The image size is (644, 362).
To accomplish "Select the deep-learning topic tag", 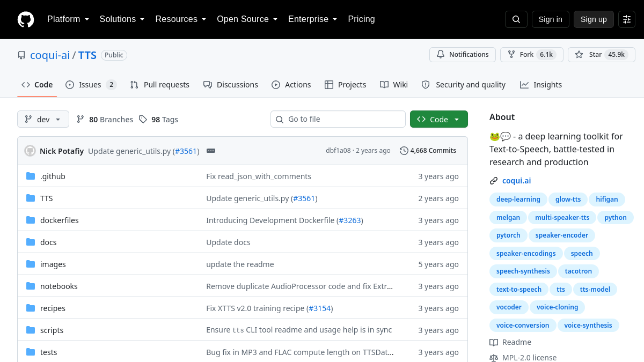I will [x=518, y=200].
